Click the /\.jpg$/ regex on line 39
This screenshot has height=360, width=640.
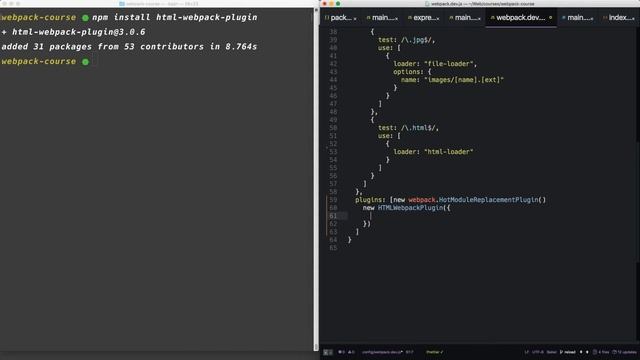point(417,40)
